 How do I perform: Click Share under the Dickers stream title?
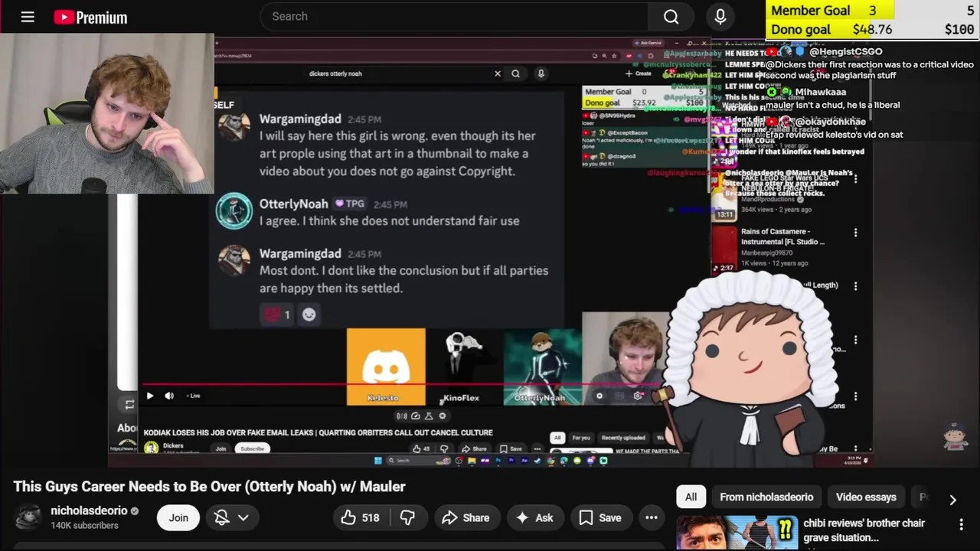pyautogui.click(x=474, y=448)
